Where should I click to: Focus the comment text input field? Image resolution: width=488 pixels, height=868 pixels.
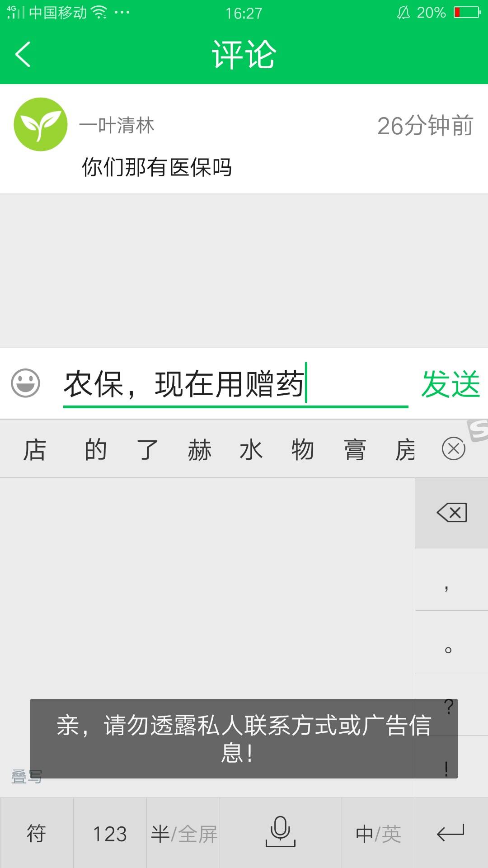[x=235, y=384]
